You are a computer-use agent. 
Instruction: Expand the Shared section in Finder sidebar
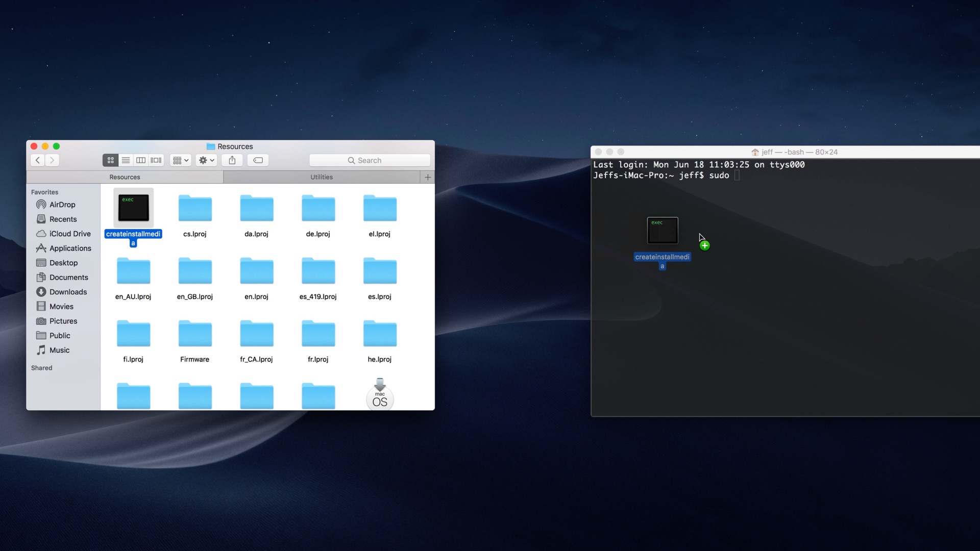tap(41, 367)
